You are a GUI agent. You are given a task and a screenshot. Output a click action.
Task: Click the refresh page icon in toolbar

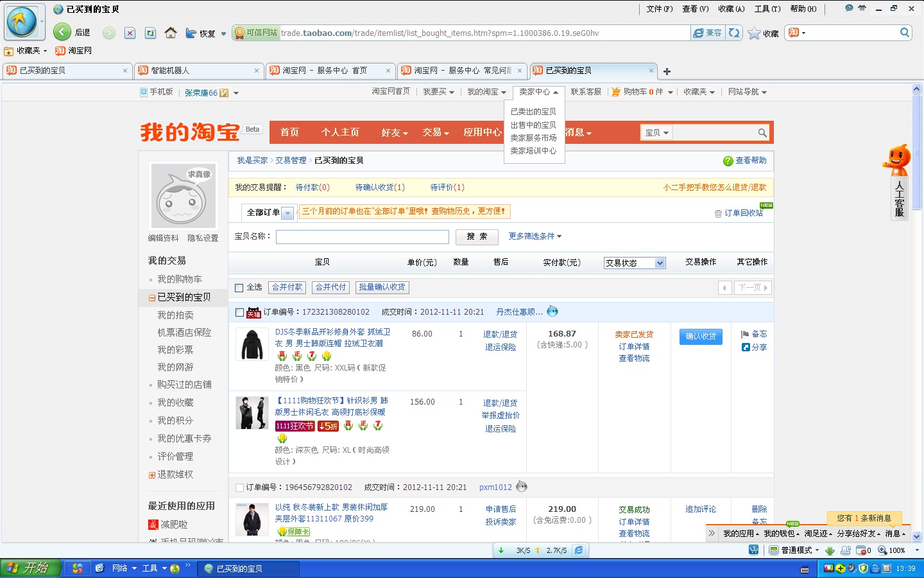point(150,33)
